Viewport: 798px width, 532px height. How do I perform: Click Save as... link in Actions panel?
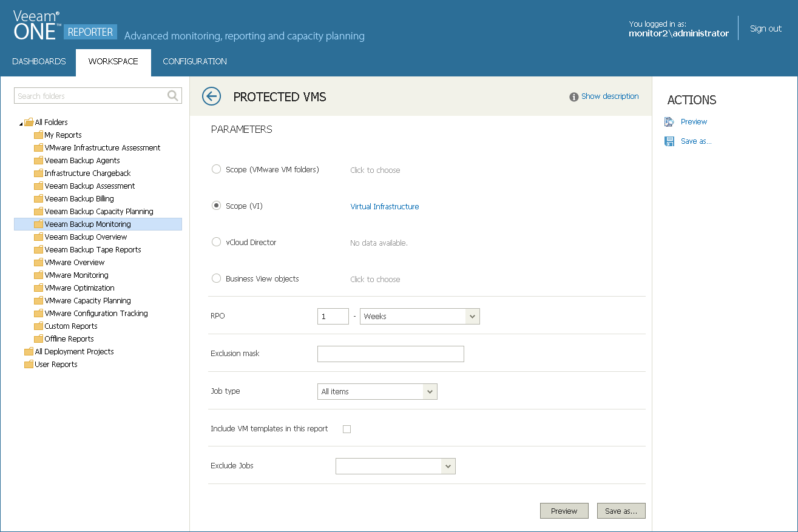pyautogui.click(x=696, y=141)
